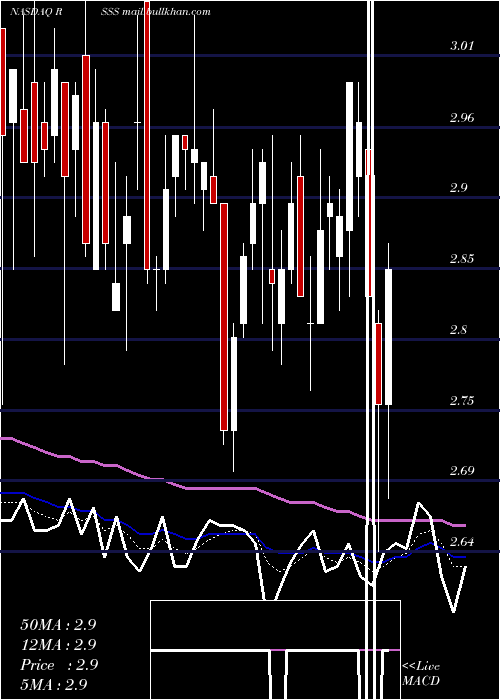Image resolution: width=500 pixels, height=700 pixels.
Task: Click the 12MA : 2.9 legend text
Action: [x=58, y=645]
